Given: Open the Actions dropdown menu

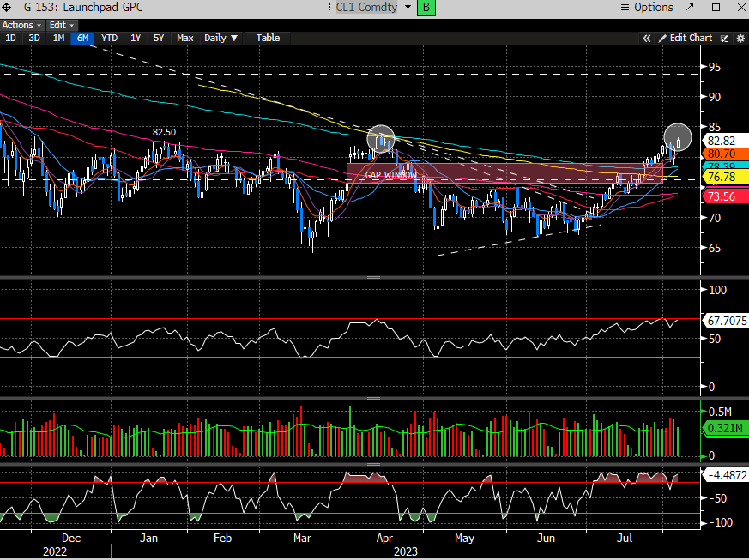Looking at the screenshot, I should click(x=21, y=25).
